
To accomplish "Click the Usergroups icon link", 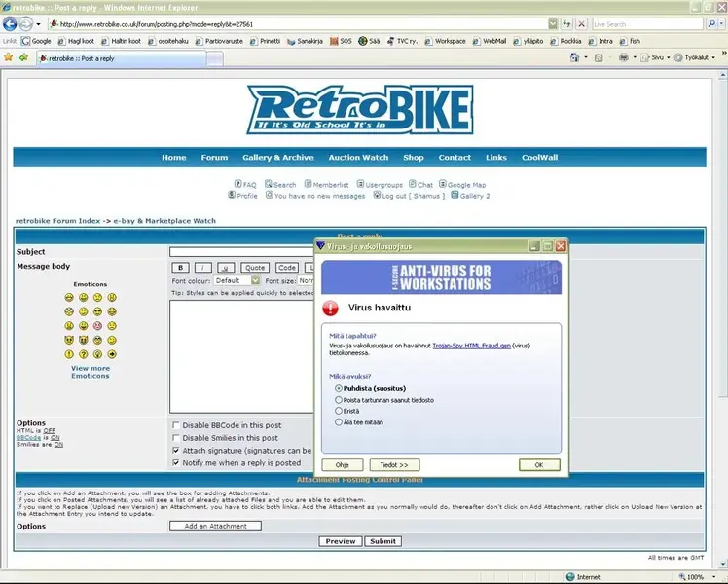I will coord(380,184).
